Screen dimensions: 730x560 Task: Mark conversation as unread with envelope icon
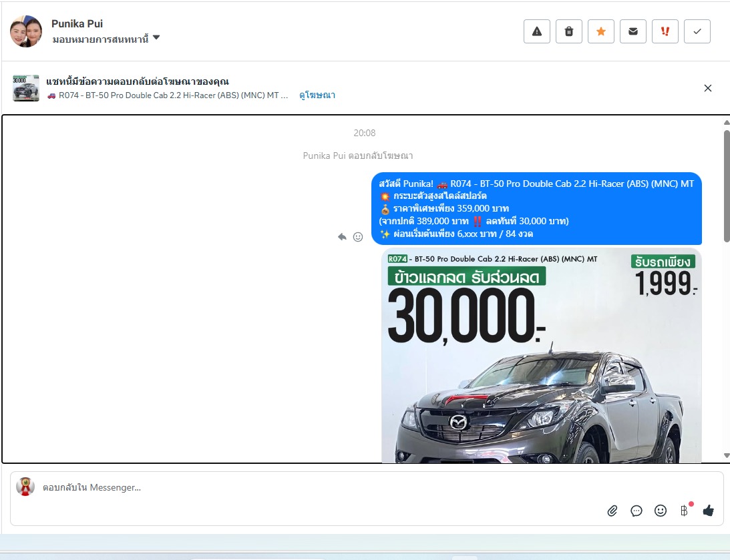point(633,31)
